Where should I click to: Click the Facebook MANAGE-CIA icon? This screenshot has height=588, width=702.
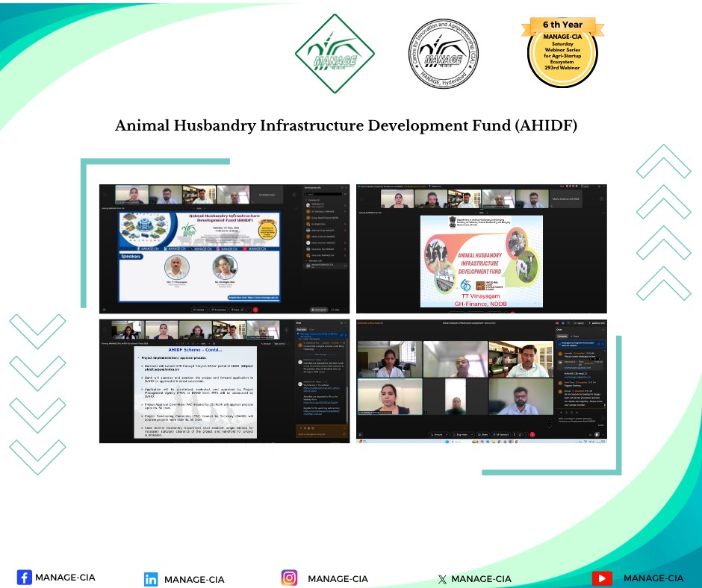click(24, 578)
